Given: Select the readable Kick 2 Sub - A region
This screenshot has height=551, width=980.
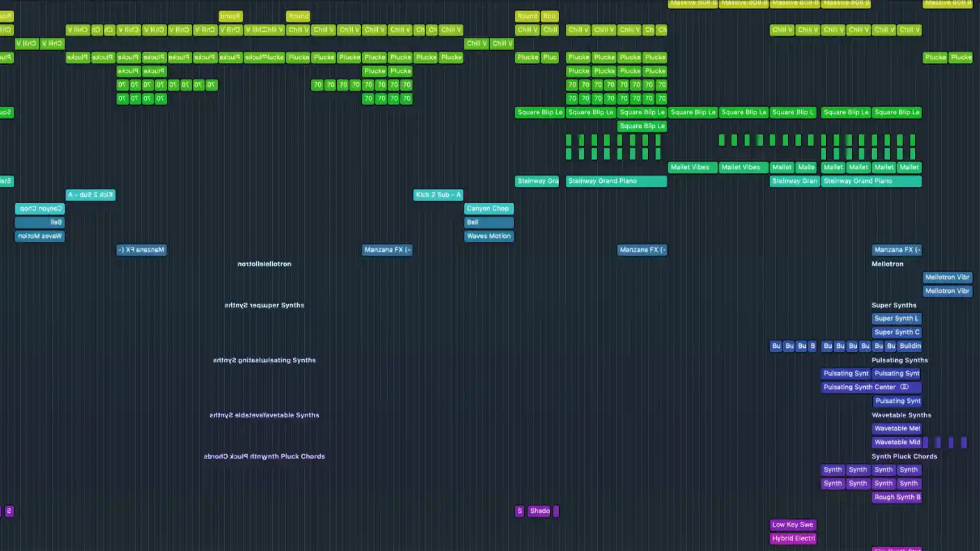Looking at the screenshot, I should (x=438, y=195).
